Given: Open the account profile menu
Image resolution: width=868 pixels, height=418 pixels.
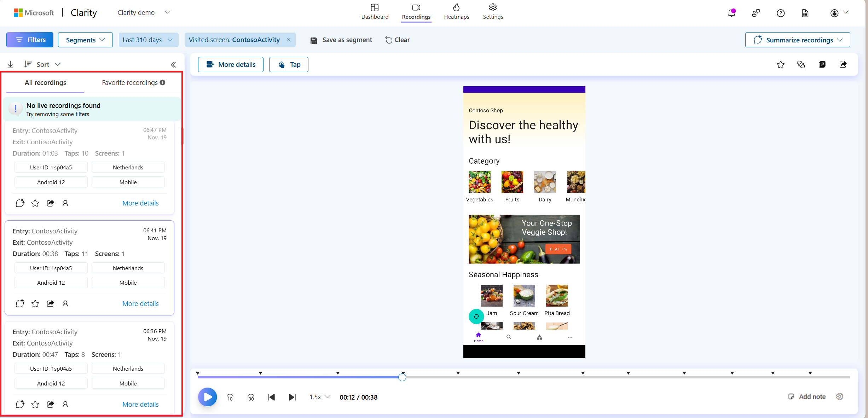Looking at the screenshot, I should click(839, 13).
